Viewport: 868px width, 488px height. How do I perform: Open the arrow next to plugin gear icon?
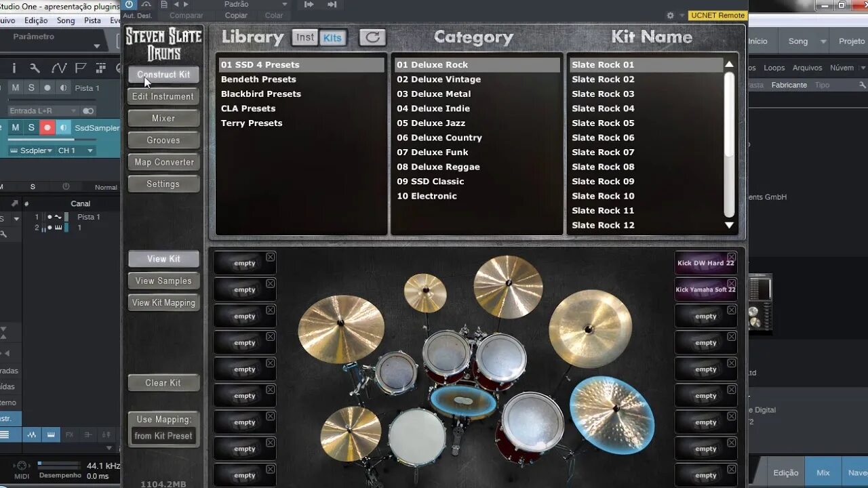[682, 16]
